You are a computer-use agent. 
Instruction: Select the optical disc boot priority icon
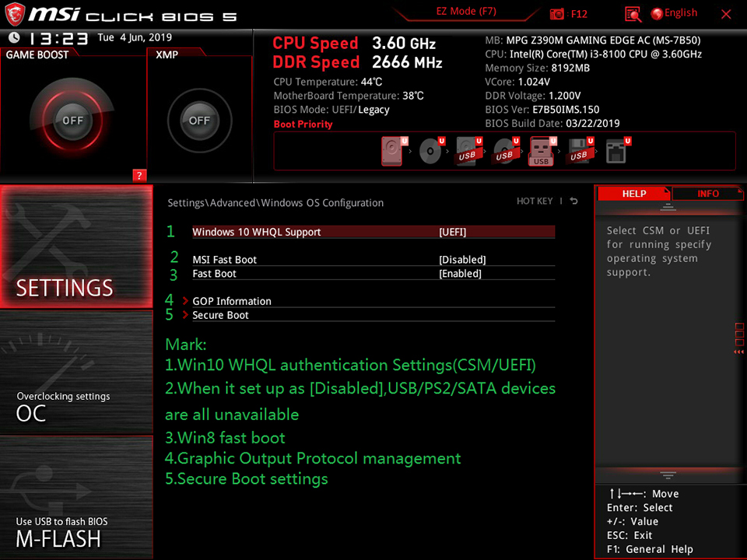430,151
